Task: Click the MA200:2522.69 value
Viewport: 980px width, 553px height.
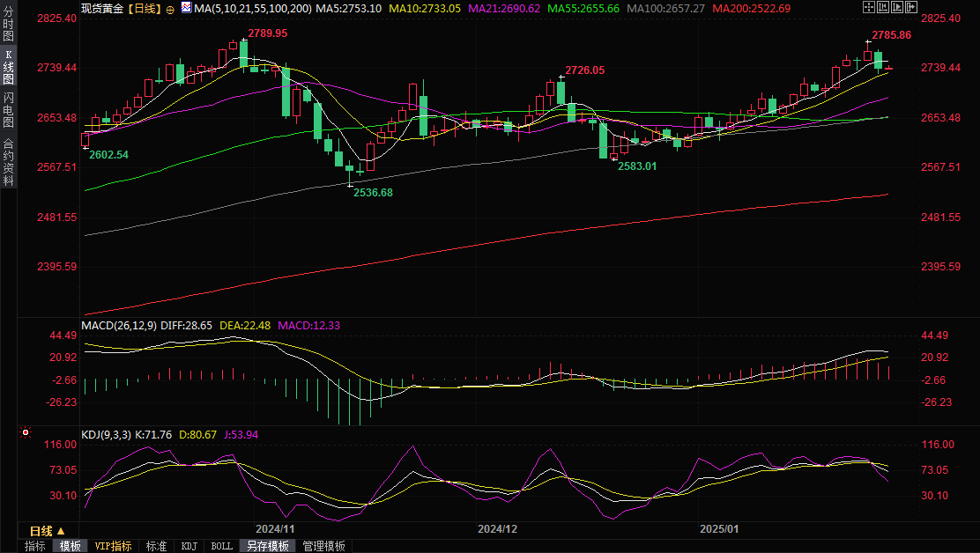Action: (751, 9)
